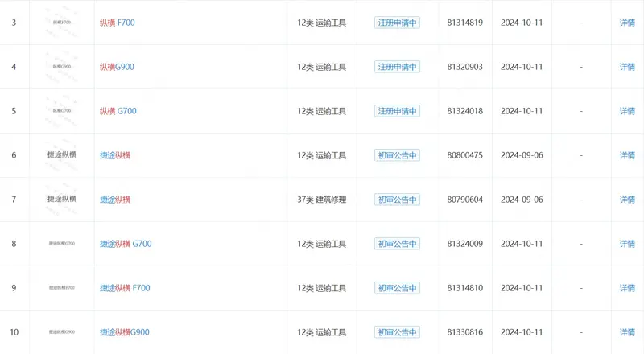Click the 初审公告中 status badge for 80790604
This screenshot has height=354, width=644.
[x=397, y=200]
